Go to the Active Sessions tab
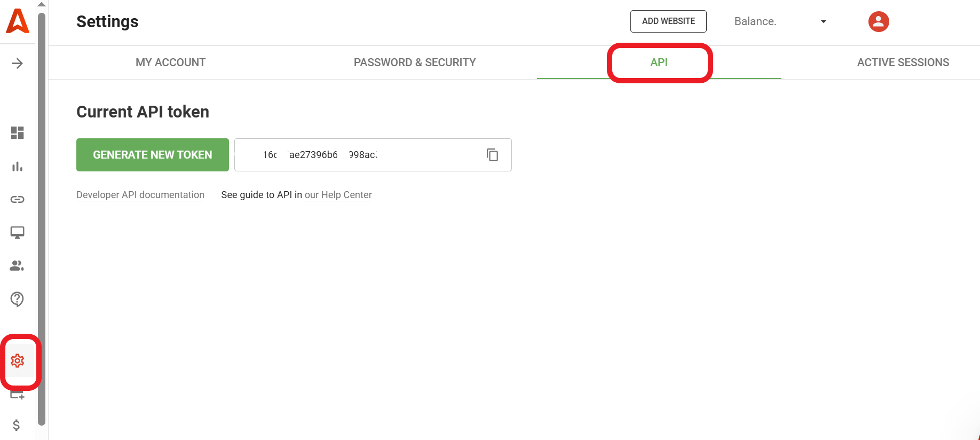This screenshot has width=980, height=440. click(x=903, y=62)
